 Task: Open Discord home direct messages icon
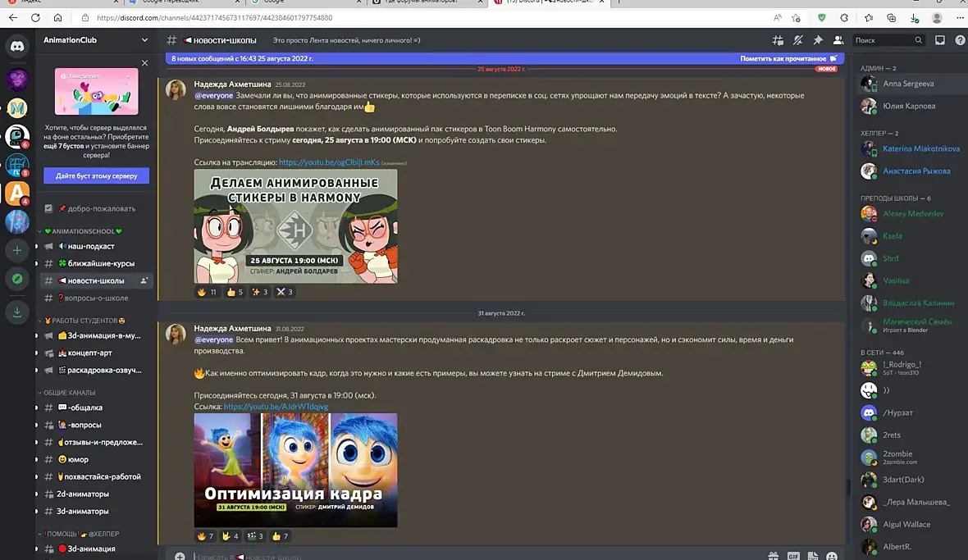click(17, 46)
